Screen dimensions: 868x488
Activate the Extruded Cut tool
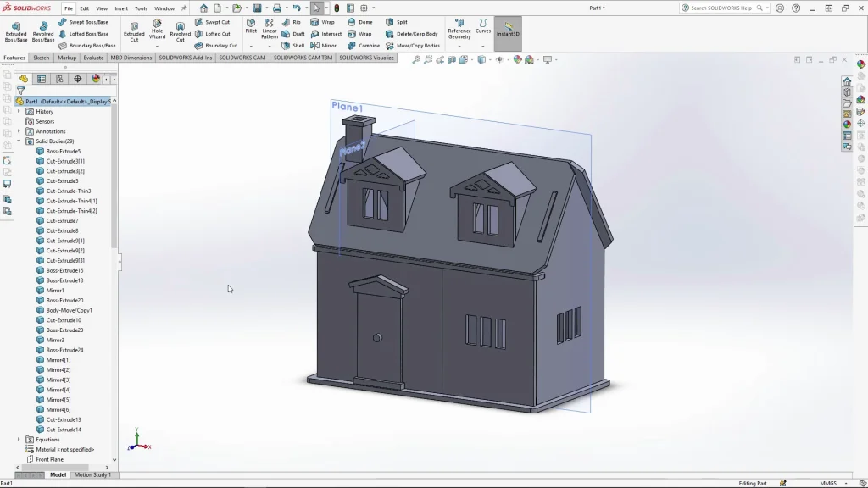(134, 31)
